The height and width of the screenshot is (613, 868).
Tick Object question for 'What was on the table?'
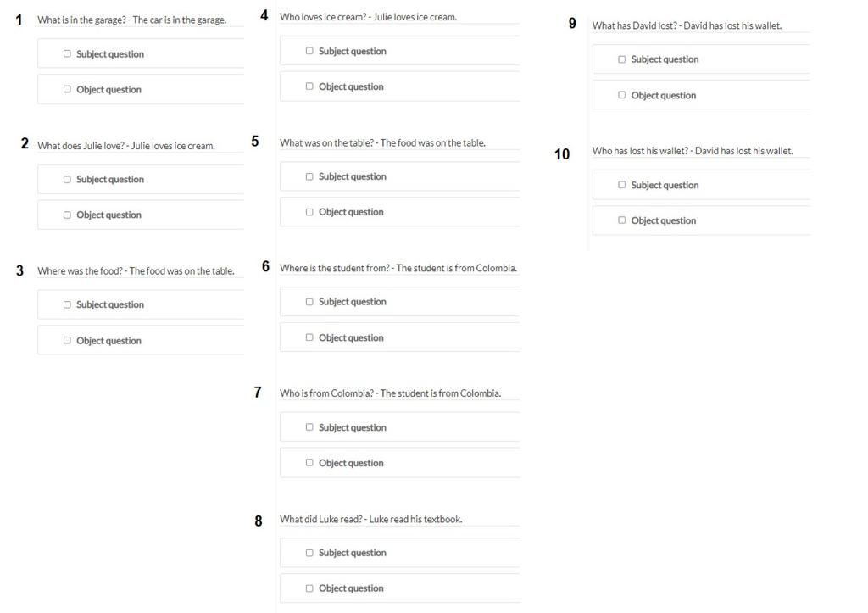point(309,212)
